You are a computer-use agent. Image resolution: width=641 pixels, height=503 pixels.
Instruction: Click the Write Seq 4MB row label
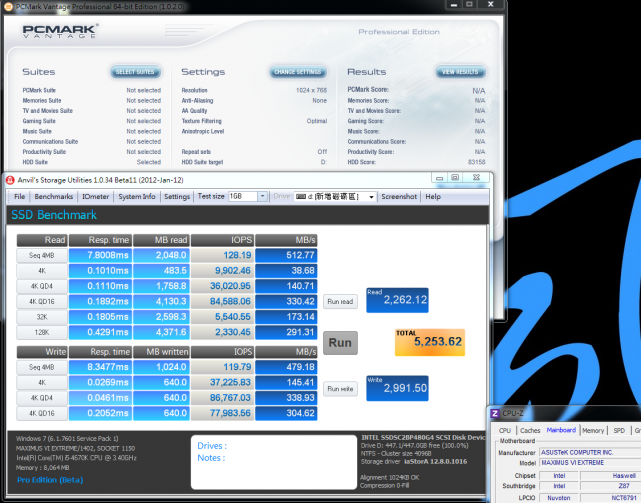pyautogui.click(x=42, y=367)
